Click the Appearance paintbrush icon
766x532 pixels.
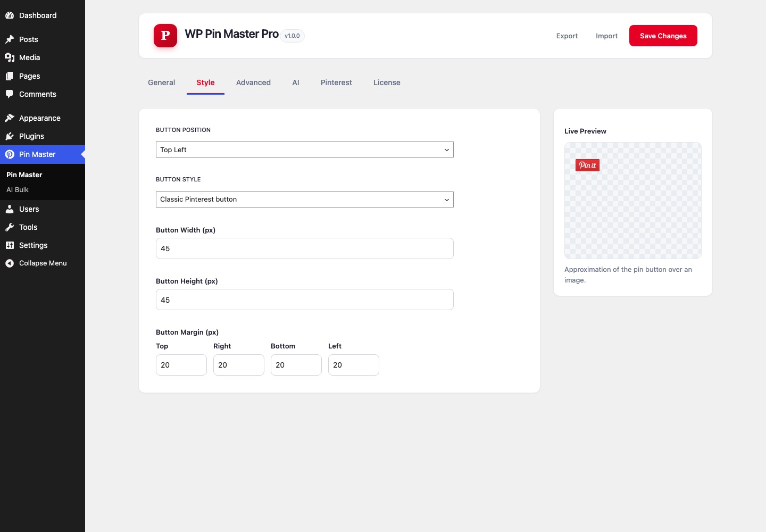pos(10,118)
